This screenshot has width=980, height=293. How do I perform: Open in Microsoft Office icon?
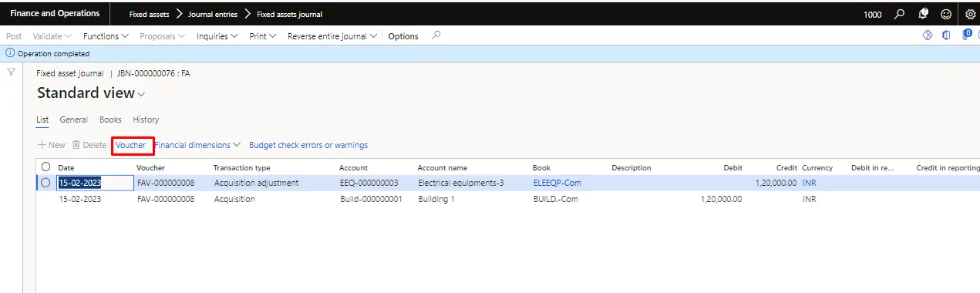pos(946,35)
